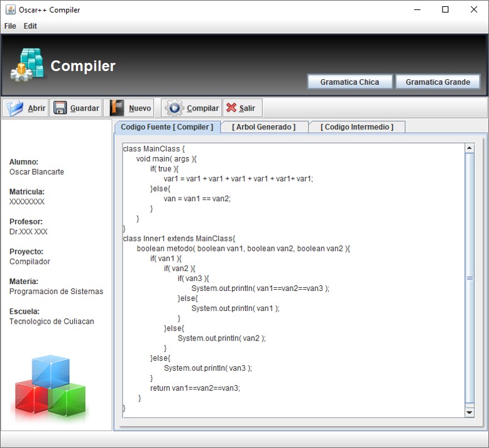Click the line 'void main( args ){'
The image size is (489, 448).
pos(166,159)
